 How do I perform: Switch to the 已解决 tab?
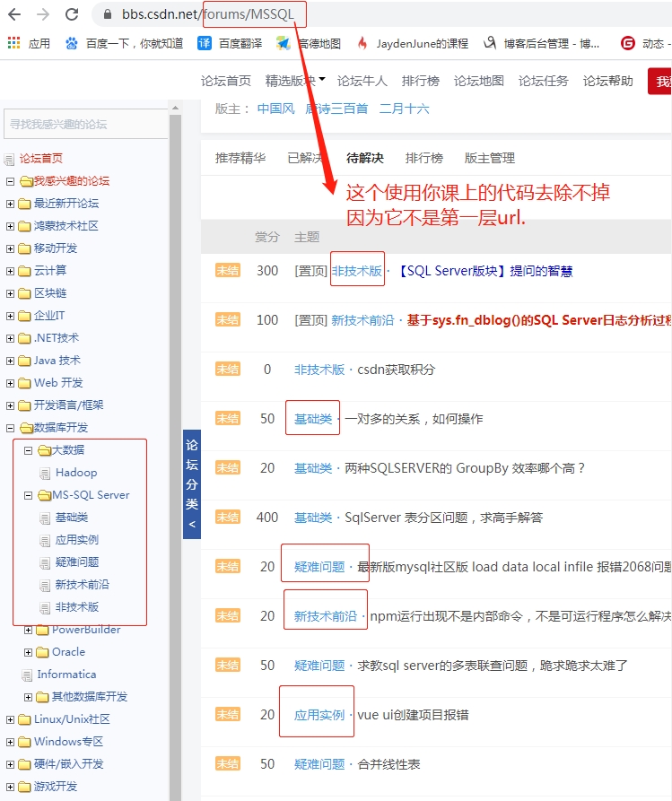tap(306, 158)
